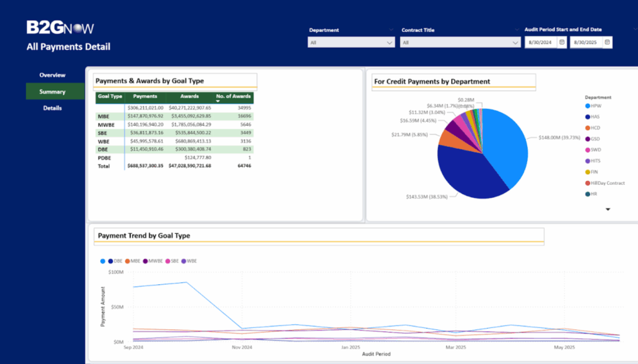This screenshot has width=638, height=364.
Task: Select the MBE row in goal table
Action: pyautogui.click(x=103, y=116)
